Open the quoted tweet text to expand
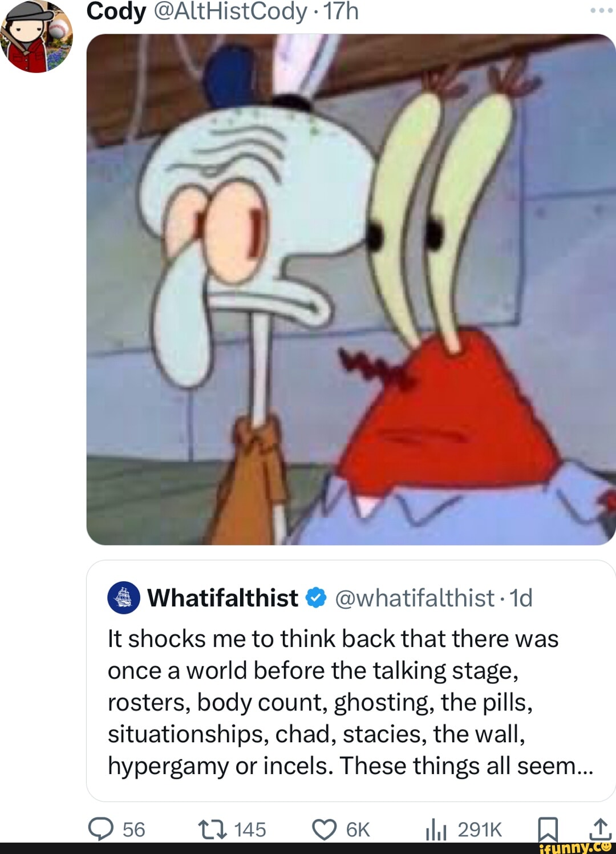616x854 pixels. coord(350,702)
